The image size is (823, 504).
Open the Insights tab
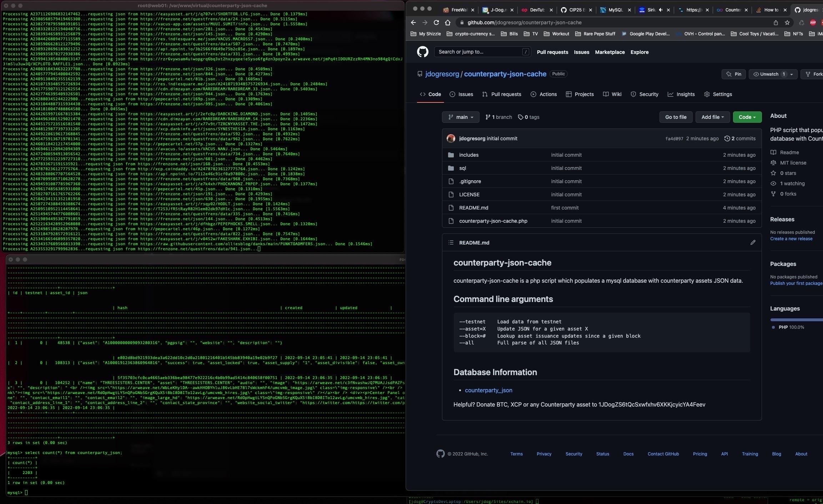(x=681, y=94)
